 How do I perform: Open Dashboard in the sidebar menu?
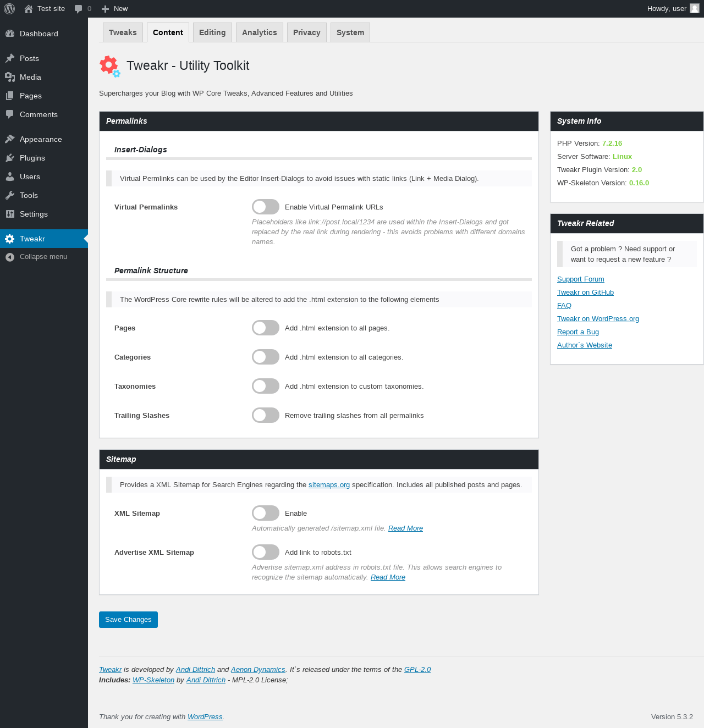pos(44,34)
